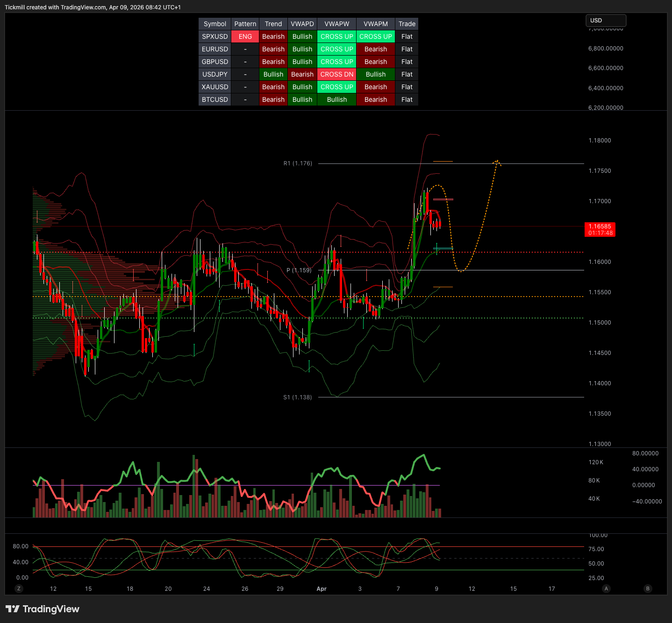Viewport: 672px width, 623px height.
Task: Click the P (1.159) pivot label
Action: [299, 270]
